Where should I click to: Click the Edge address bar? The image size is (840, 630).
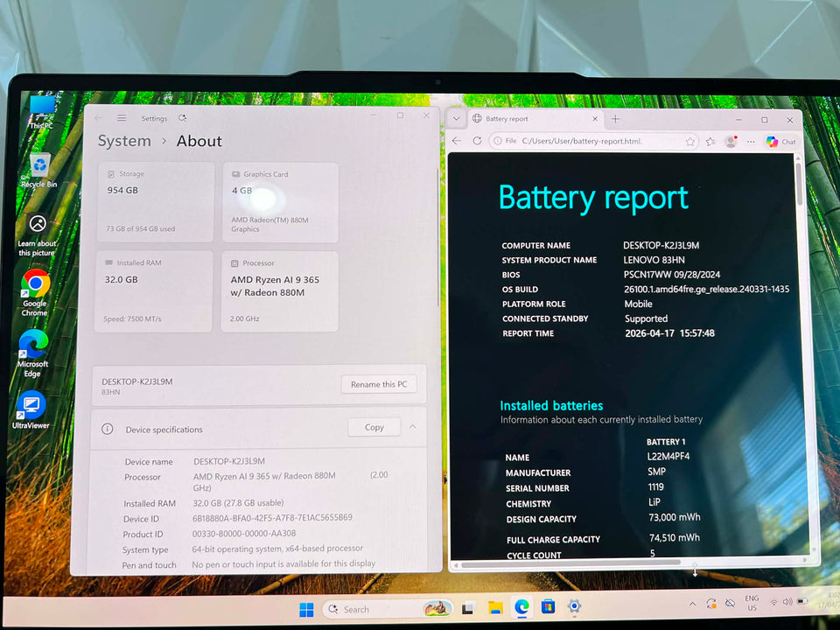point(593,141)
